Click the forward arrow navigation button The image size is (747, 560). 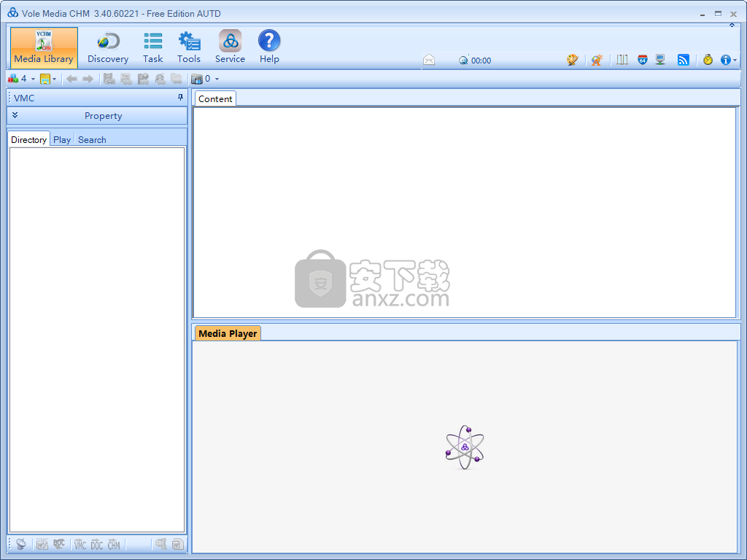click(x=88, y=79)
